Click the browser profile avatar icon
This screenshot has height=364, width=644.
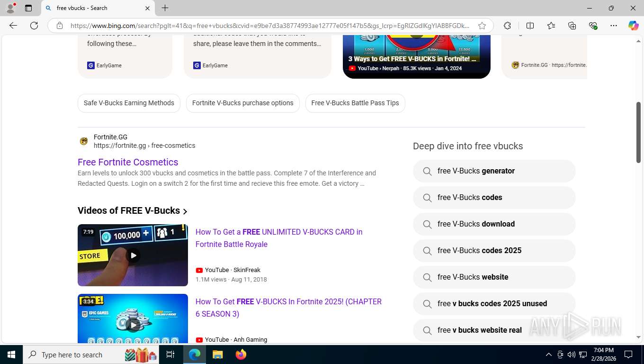(x=10, y=8)
